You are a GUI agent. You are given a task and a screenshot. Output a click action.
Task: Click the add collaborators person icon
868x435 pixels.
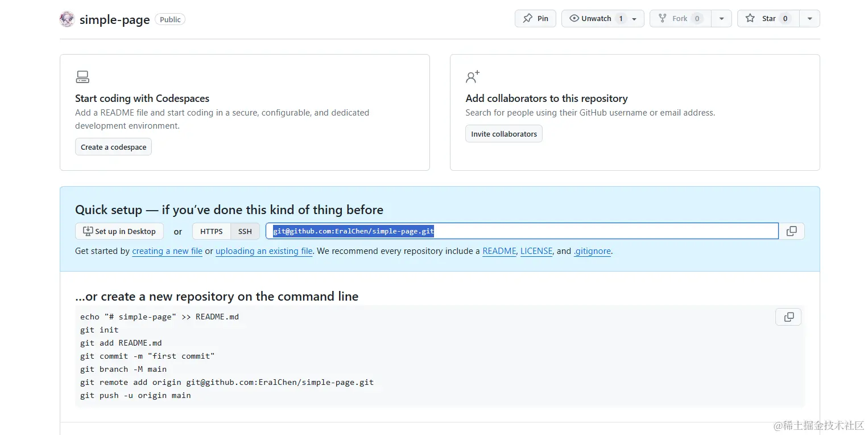pos(473,77)
